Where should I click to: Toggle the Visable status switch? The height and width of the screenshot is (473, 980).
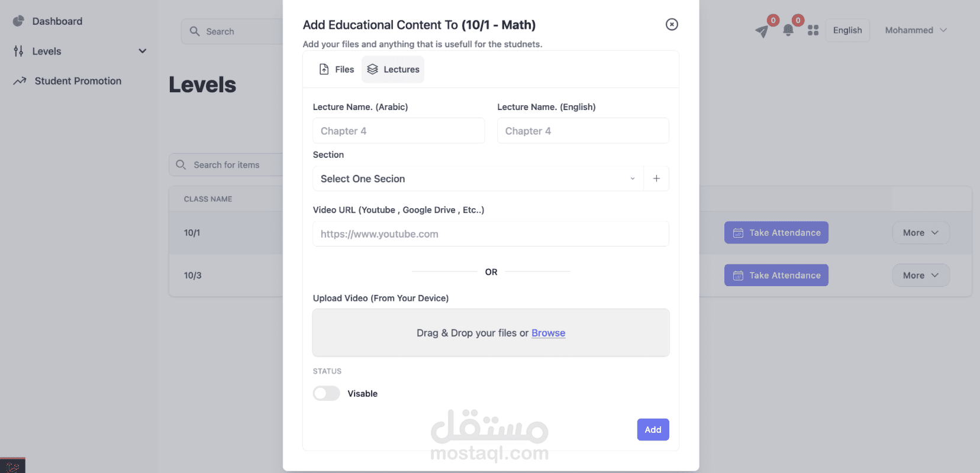327,393
